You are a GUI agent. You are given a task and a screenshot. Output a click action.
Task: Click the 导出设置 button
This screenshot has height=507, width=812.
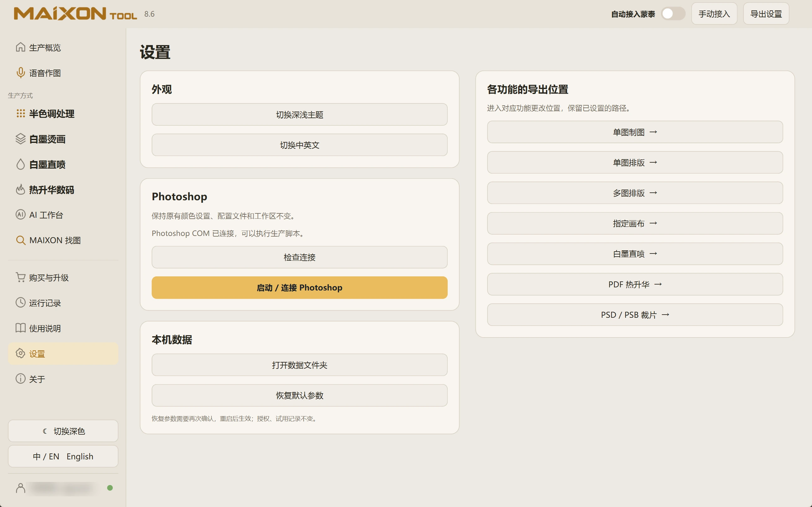coord(766,14)
